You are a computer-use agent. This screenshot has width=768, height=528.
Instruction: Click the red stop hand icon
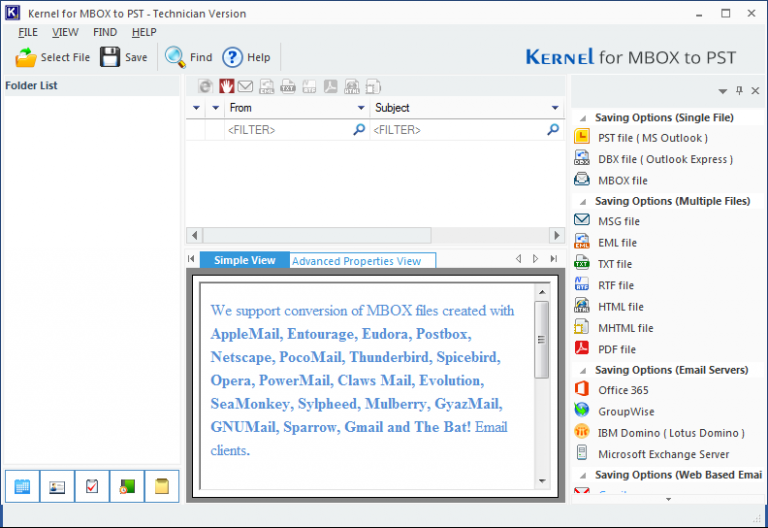point(227,87)
